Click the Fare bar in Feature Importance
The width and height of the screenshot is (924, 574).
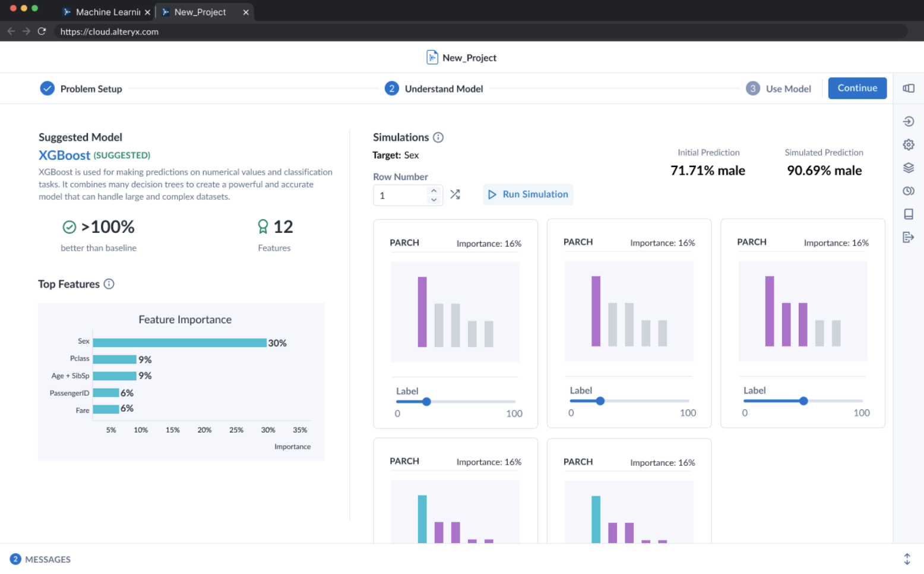coord(106,409)
